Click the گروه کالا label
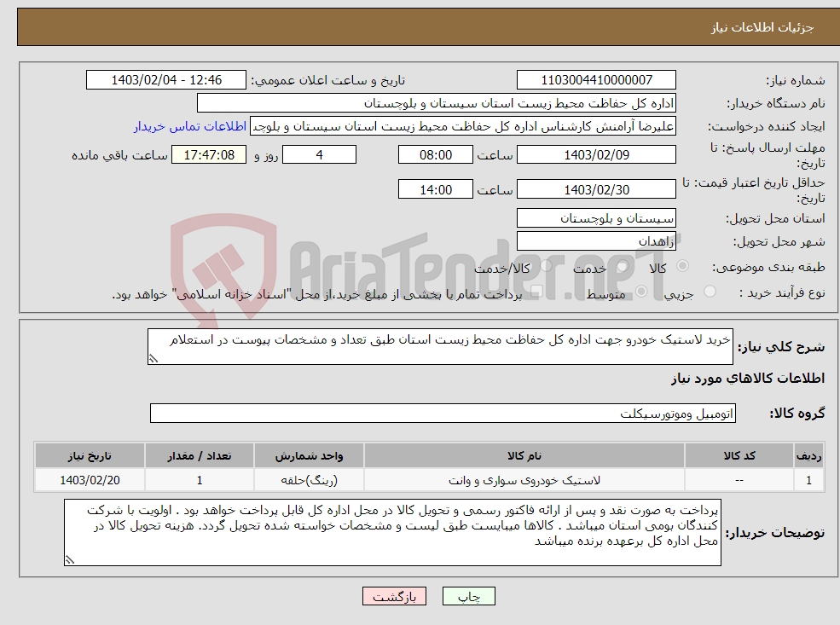This screenshot has height=625, width=840. point(797,414)
